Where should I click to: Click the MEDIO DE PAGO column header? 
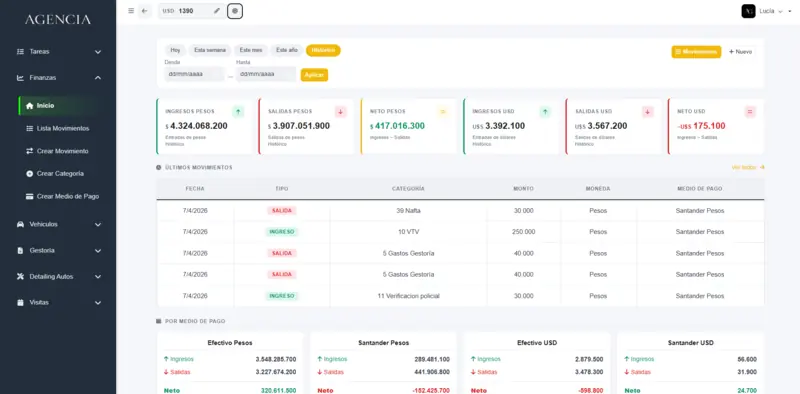click(x=699, y=189)
